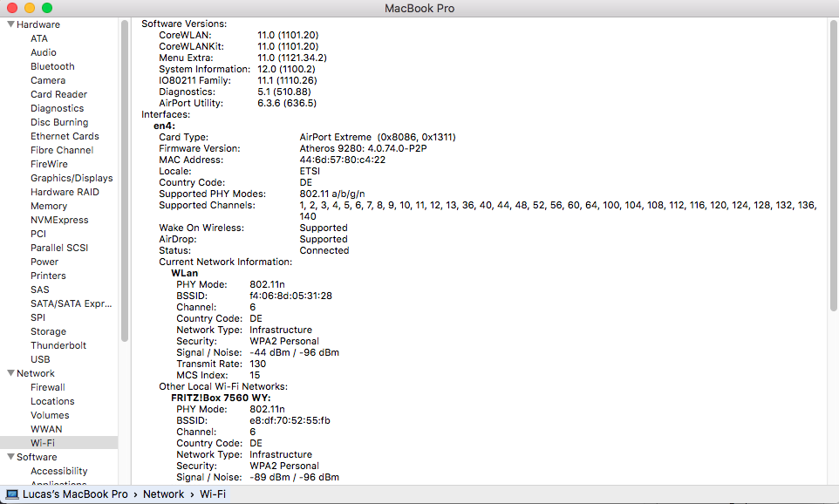Click the green zoom window button
The image size is (839, 504).
tap(47, 8)
